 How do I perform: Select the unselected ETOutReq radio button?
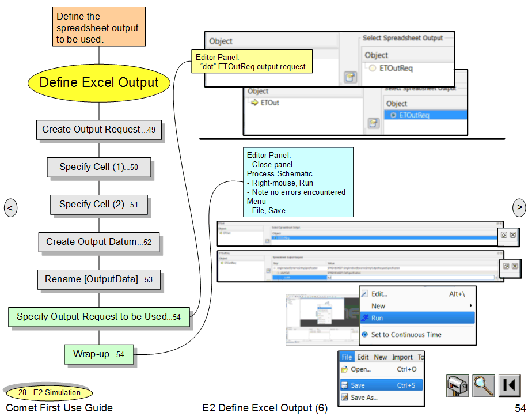click(x=373, y=68)
